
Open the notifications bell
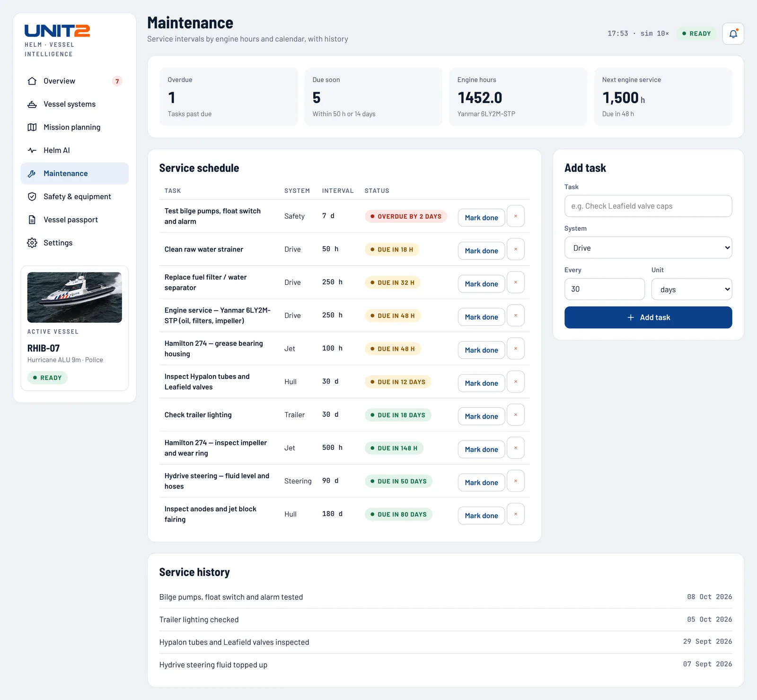[733, 34]
